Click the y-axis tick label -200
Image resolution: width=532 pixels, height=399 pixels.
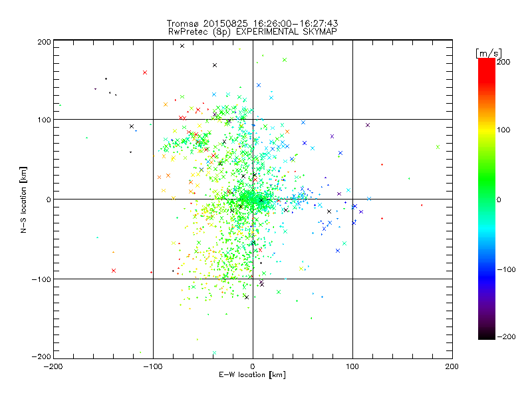pos(41,356)
